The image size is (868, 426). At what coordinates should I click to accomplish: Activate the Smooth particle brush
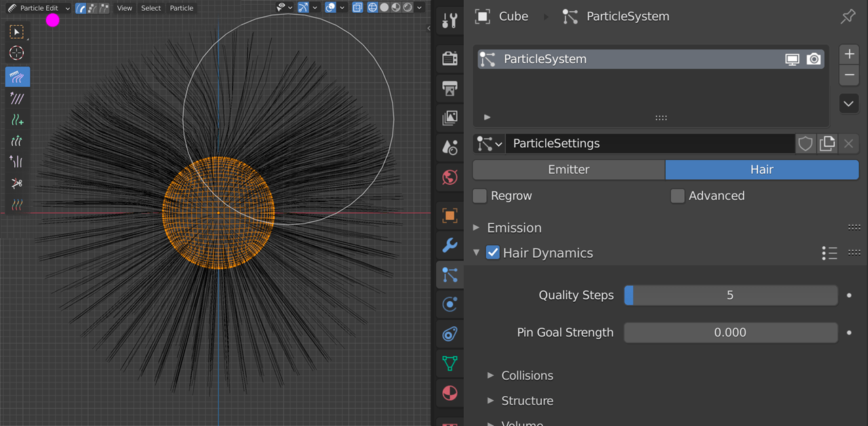[x=17, y=98]
